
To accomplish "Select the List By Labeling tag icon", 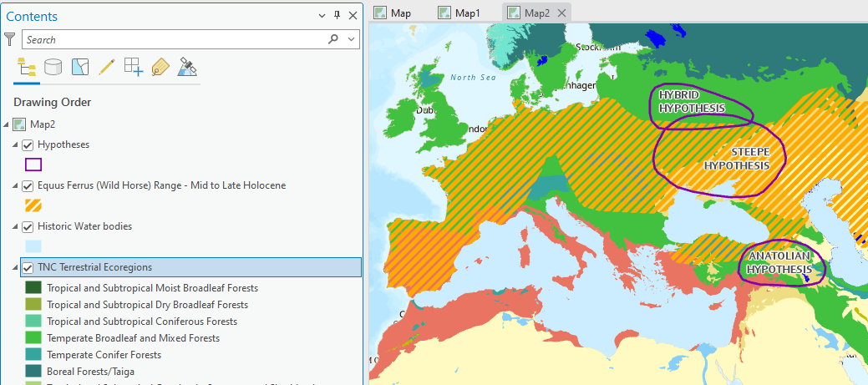I will [x=160, y=68].
